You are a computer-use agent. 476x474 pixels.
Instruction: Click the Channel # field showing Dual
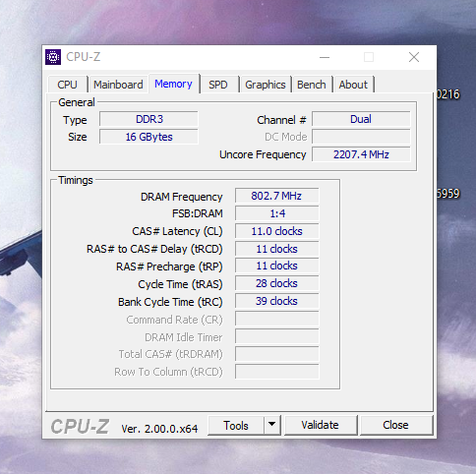point(361,119)
